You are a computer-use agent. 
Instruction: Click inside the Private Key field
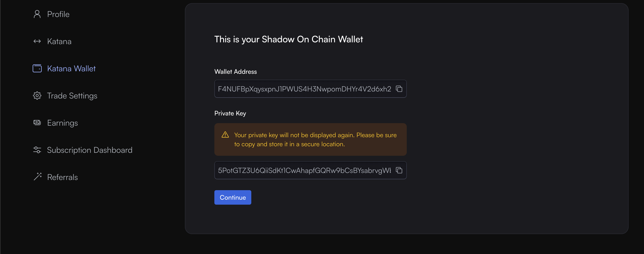304,170
